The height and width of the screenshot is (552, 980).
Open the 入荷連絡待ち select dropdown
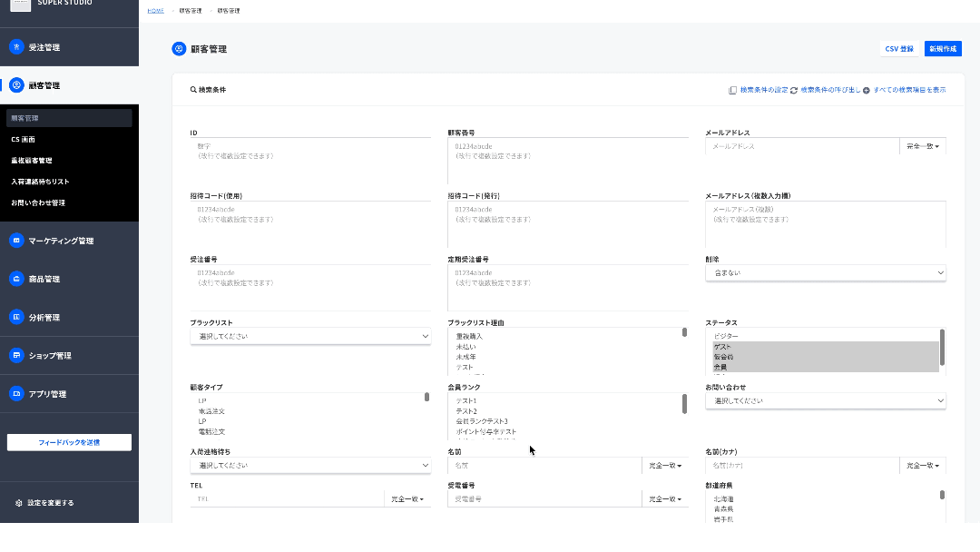[x=310, y=465]
